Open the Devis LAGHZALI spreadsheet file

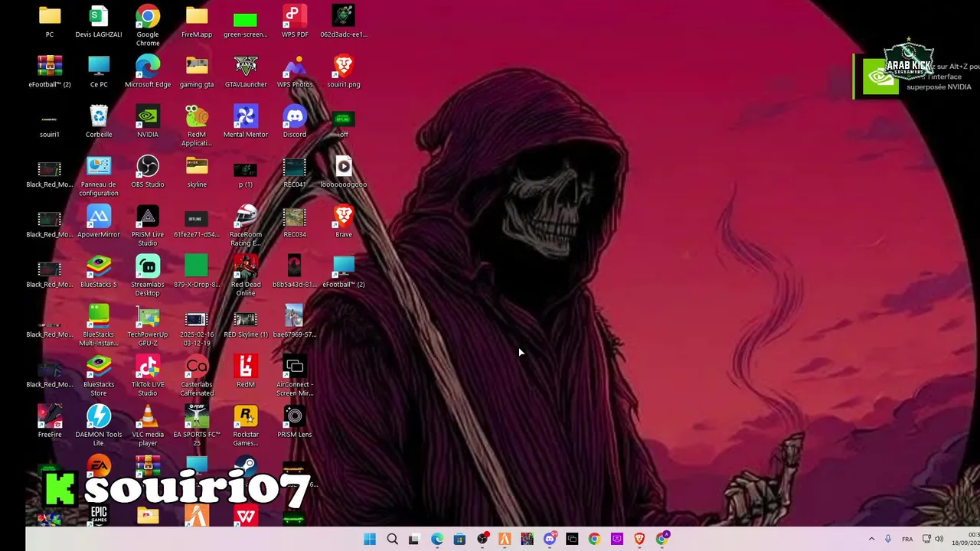click(99, 22)
